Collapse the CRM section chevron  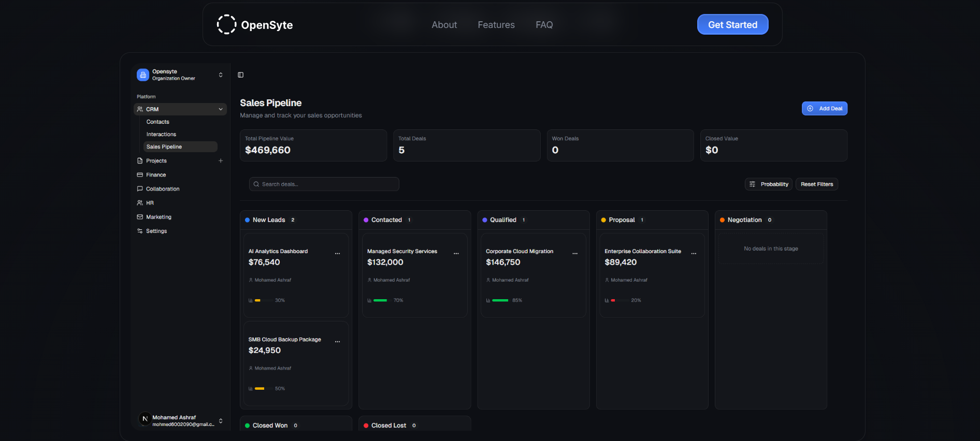coord(221,109)
